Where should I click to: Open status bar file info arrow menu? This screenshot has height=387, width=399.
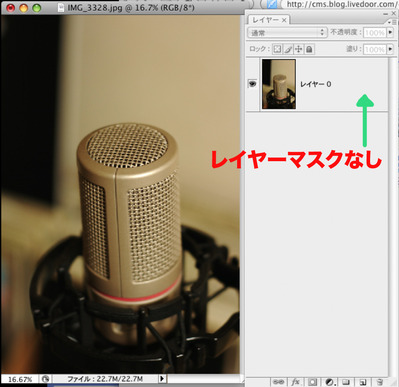click(x=162, y=379)
